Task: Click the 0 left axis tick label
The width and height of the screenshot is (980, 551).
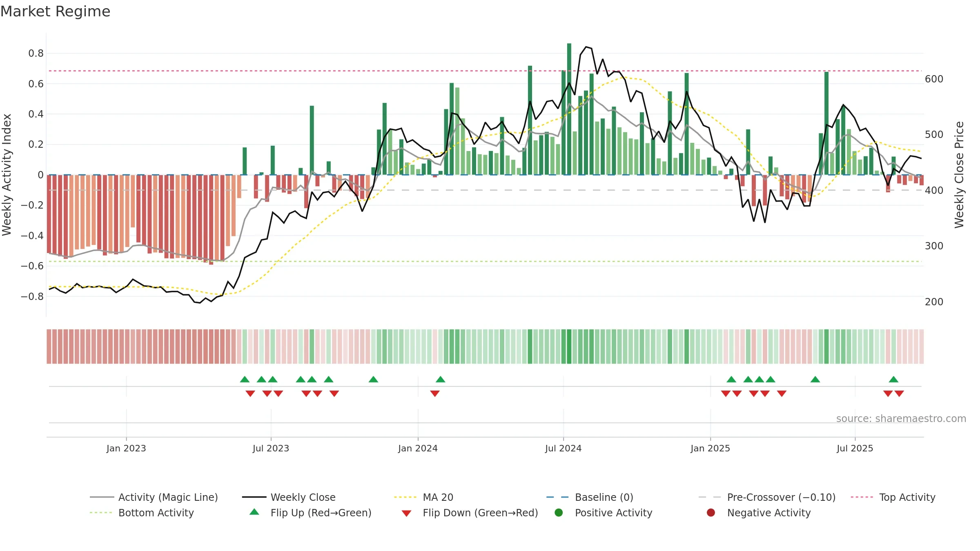Action: point(40,175)
